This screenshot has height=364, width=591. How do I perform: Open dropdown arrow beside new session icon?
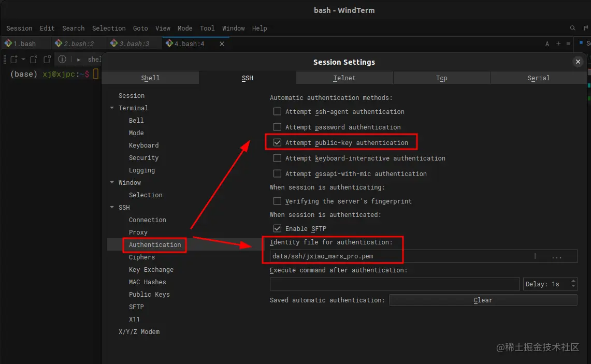(x=23, y=60)
